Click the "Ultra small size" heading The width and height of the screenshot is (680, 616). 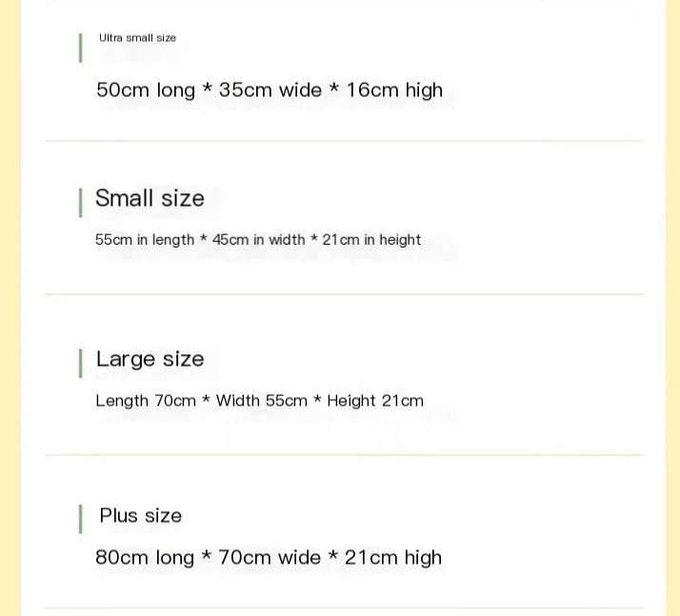(x=137, y=38)
